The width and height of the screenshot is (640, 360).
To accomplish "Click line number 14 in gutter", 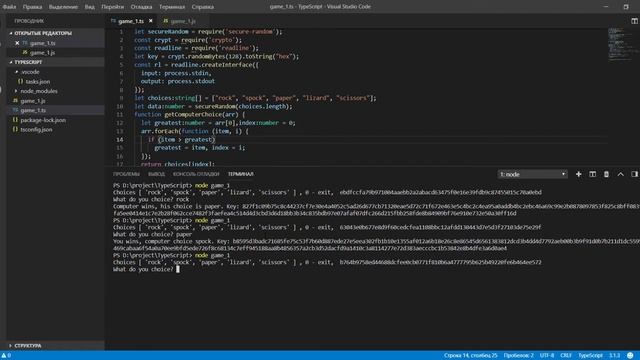I will click(120, 140).
